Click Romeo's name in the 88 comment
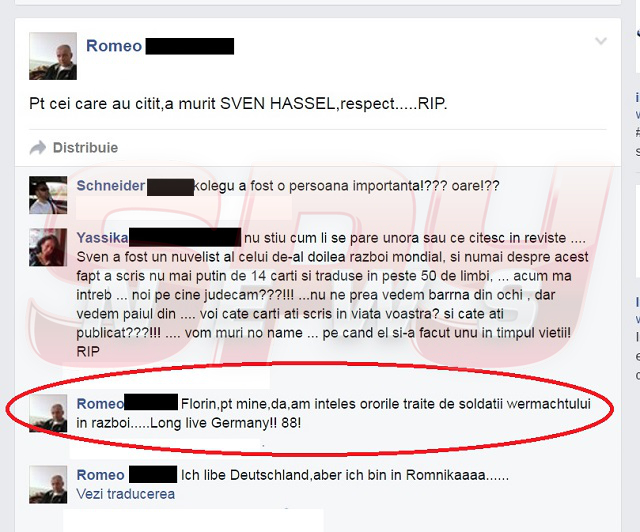 coord(100,404)
